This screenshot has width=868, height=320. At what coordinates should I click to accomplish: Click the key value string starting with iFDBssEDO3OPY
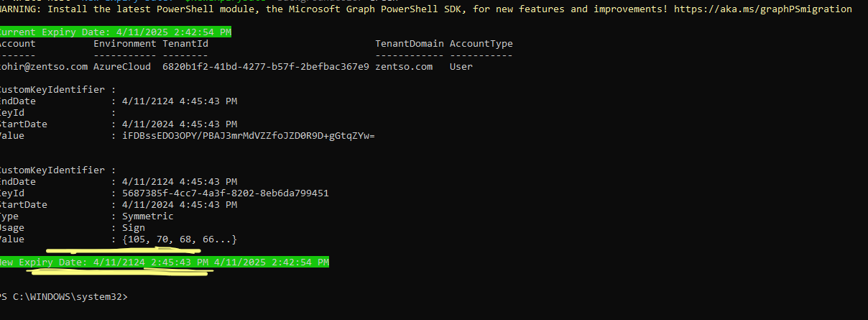coord(249,135)
